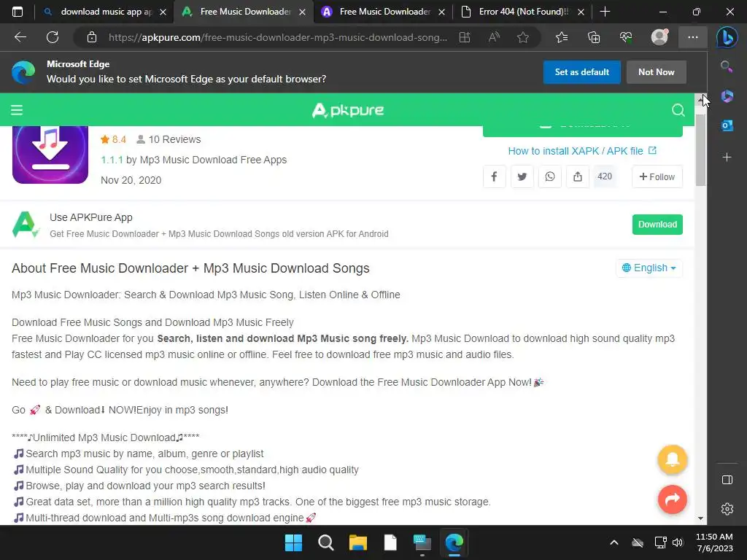Open the Mp3 Music Download Free Apps developer link
This screenshot has width=747, height=560.
coord(213,160)
